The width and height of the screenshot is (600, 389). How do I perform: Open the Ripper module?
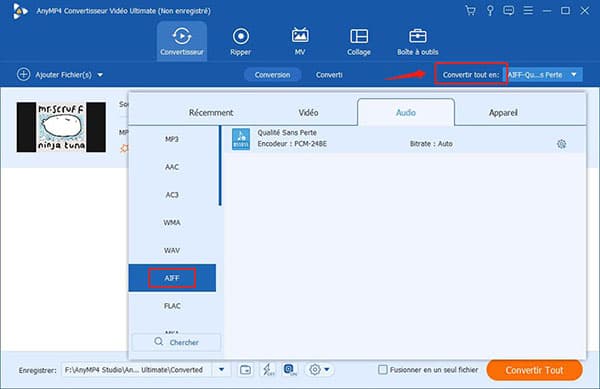[240, 41]
